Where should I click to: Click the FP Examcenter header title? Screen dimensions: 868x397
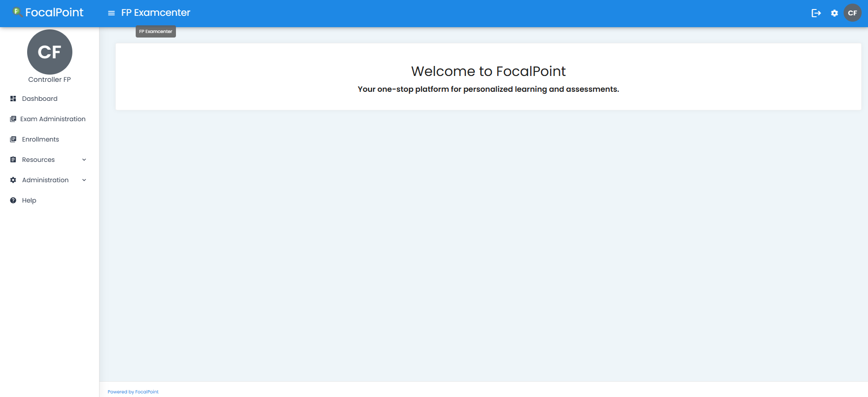[156, 13]
